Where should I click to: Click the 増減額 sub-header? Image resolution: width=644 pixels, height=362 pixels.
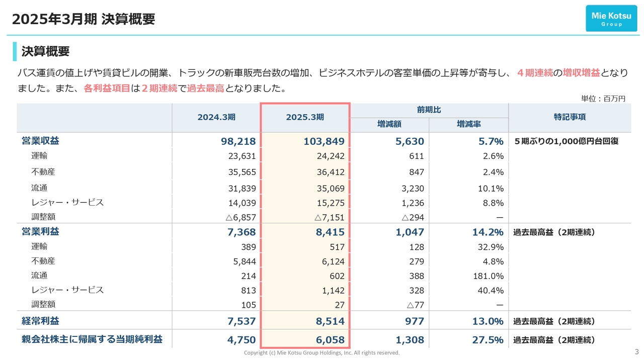[389, 125]
